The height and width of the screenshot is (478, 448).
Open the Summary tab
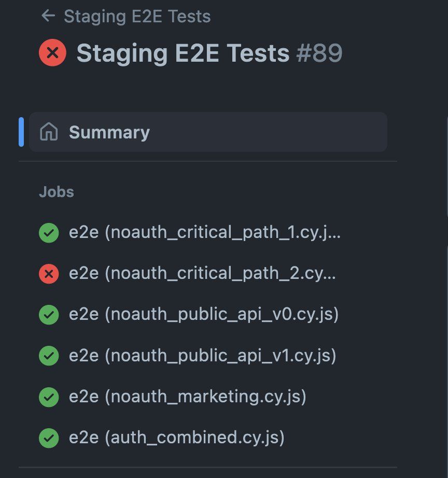click(x=208, y=132)
